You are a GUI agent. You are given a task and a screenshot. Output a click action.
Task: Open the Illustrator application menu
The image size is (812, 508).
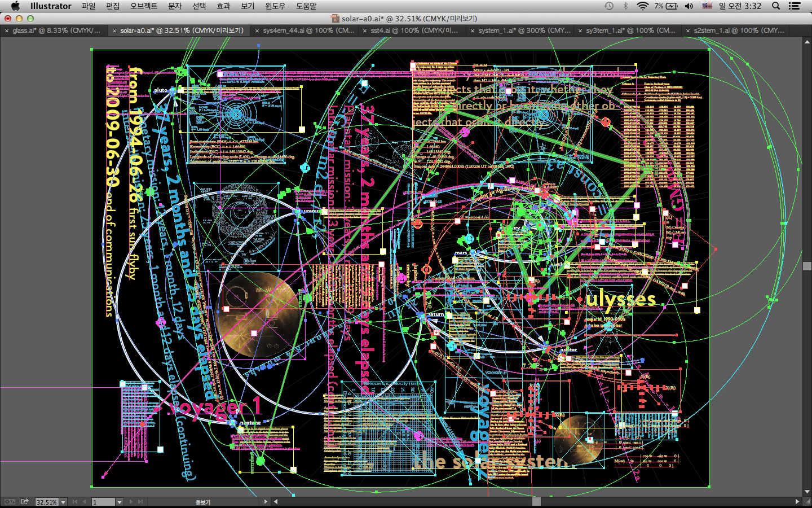tap(51, 6)
